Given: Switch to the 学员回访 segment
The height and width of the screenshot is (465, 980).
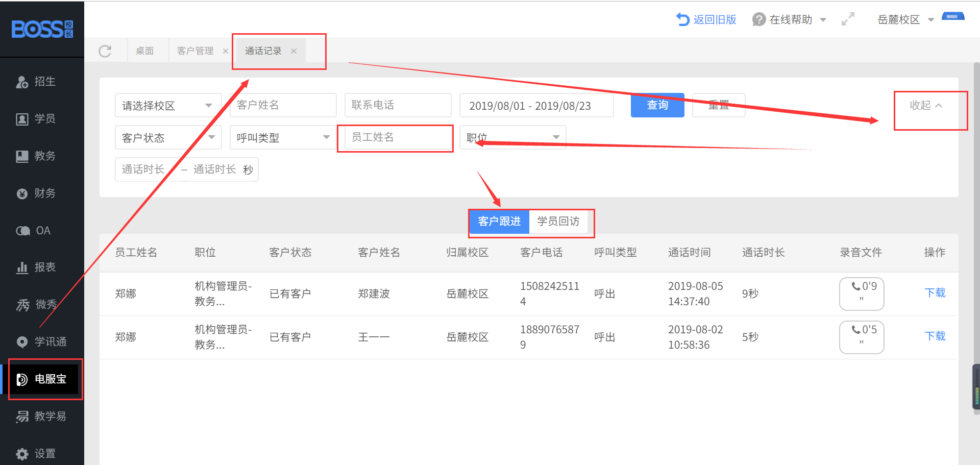Looking at the screenshot, I should click(x=558, y=222).
